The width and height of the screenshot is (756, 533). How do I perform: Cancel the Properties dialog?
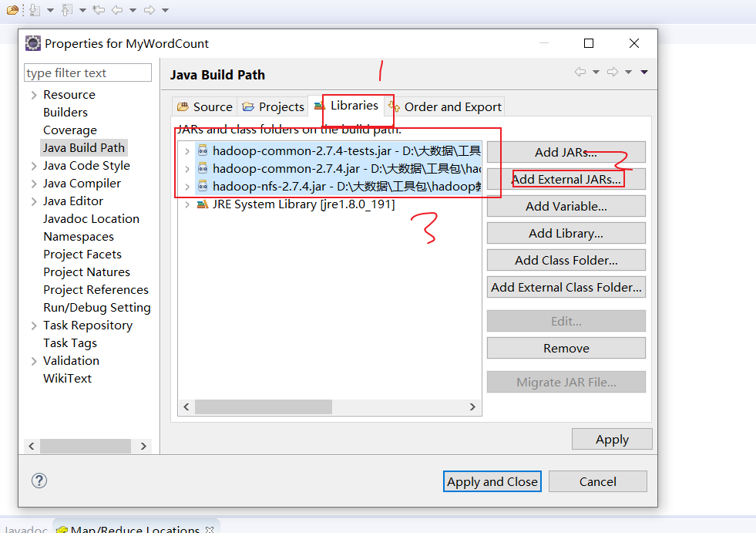(597, 481)
